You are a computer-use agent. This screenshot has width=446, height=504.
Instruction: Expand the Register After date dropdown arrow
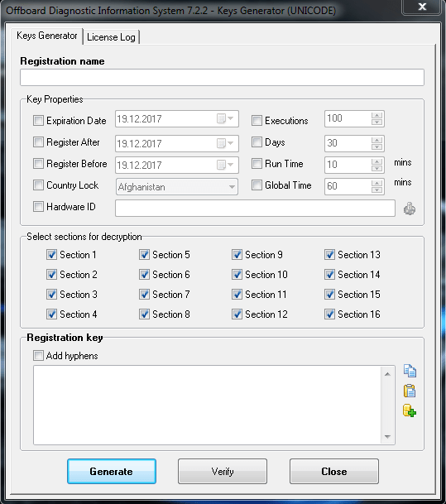[x=231, y=143]
